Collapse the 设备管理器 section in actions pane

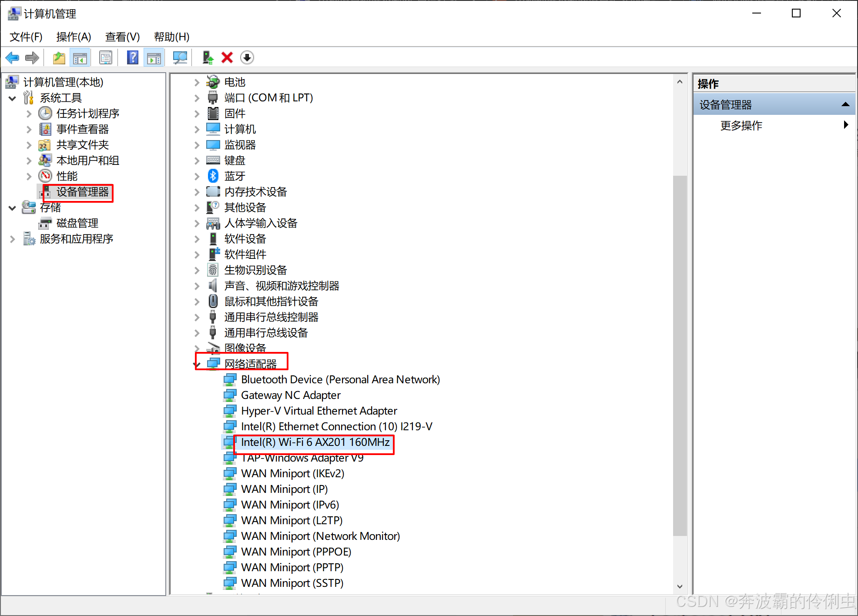coord(845,104)
